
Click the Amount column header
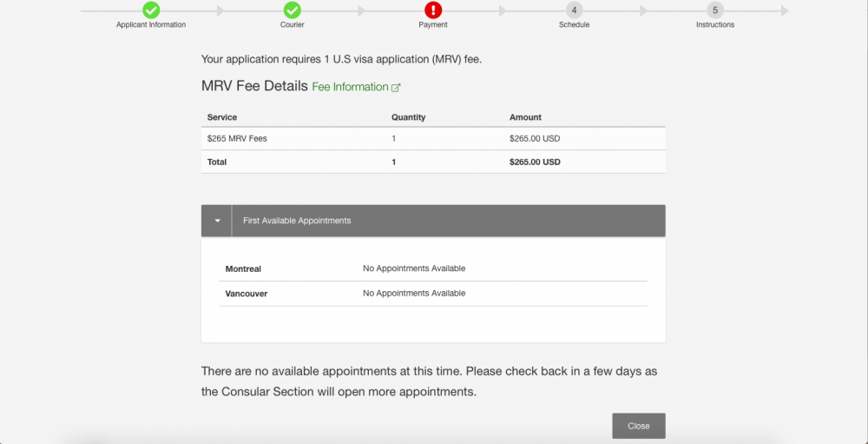pos(525,117)
